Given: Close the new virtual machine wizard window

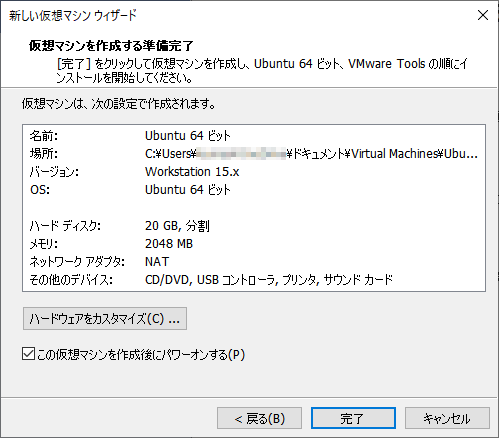Looking at the screenshot, I should (483, 15).
